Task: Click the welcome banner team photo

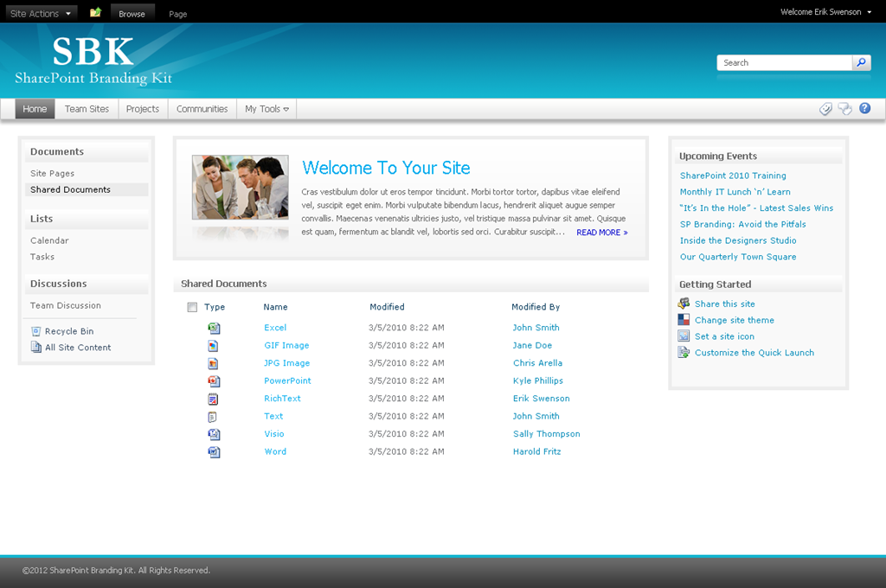Action: click(241, 187)
